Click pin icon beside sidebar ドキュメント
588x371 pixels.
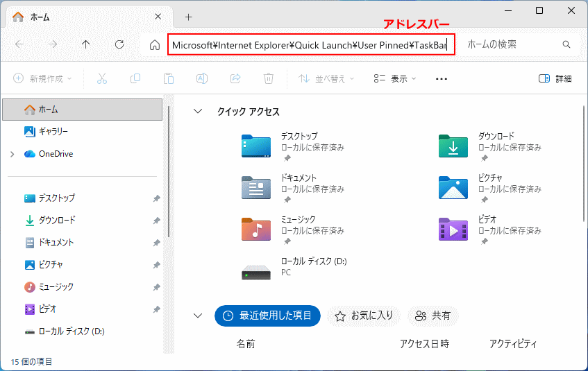pyautogui.click(x=156, y=243)
